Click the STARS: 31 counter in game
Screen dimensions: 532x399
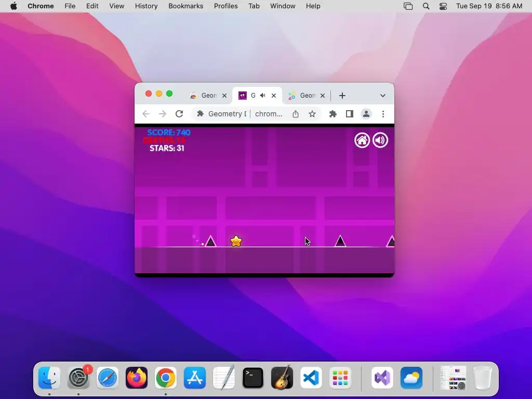click(x=167, y=148)
